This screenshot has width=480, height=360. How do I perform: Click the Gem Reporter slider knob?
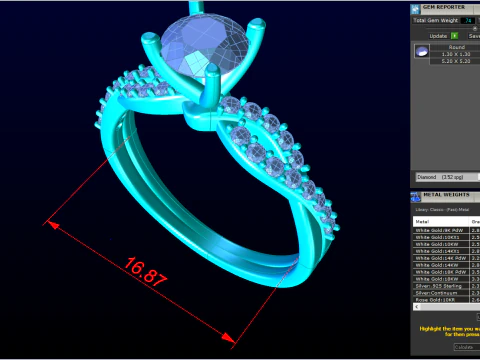[x=475, y=29]
